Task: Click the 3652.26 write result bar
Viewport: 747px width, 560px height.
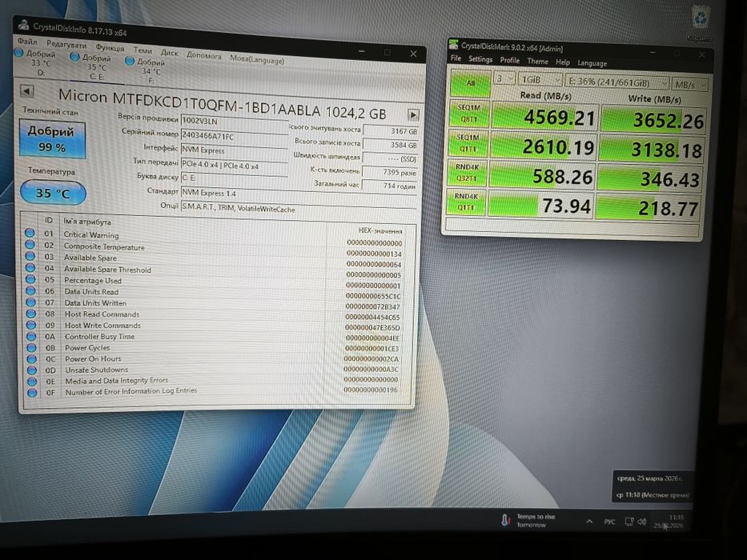Action: click(653, 120)
